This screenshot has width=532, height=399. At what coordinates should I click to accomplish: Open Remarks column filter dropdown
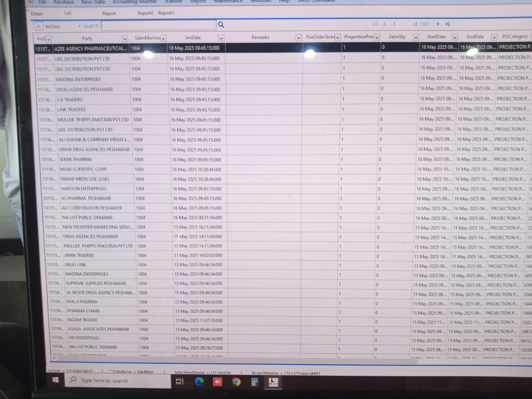[298, 38]
